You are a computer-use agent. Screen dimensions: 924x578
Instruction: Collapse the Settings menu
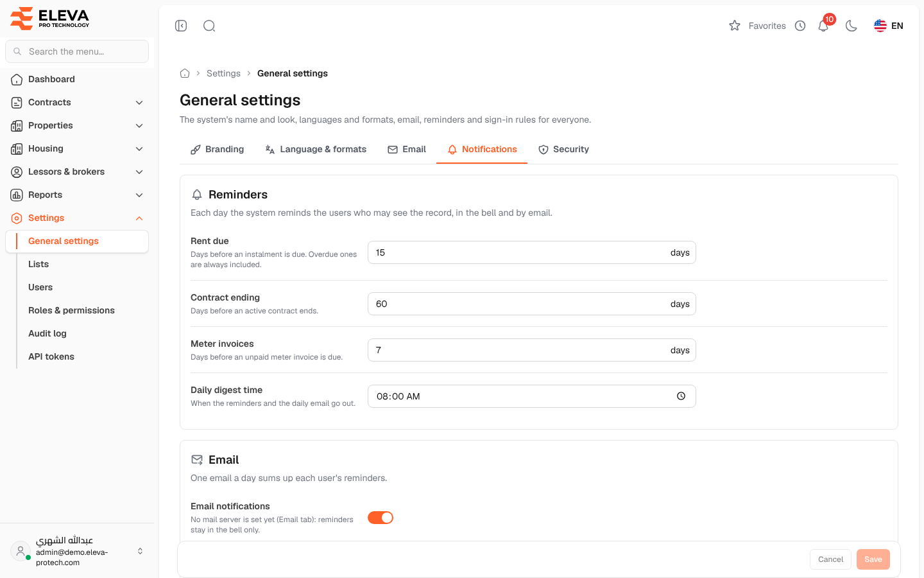pyautogui.click(x=77, y=218)
